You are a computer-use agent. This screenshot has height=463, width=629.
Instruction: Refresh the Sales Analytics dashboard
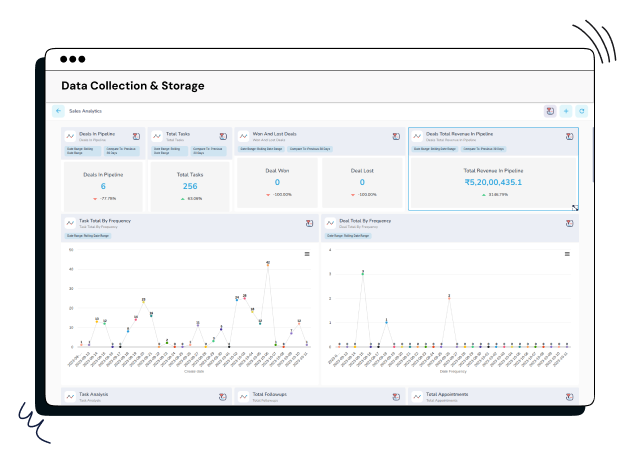point(582,111)
